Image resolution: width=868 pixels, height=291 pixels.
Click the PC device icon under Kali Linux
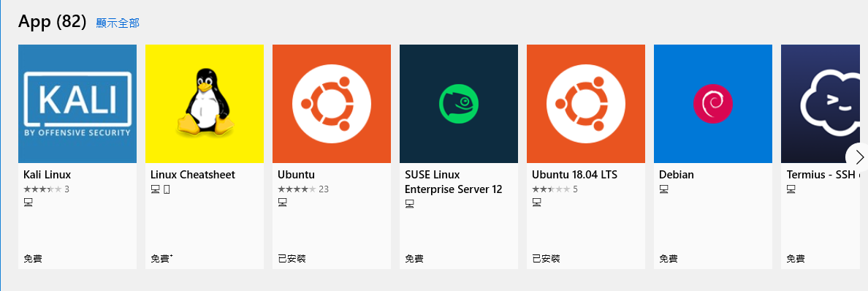pos(28,203)
